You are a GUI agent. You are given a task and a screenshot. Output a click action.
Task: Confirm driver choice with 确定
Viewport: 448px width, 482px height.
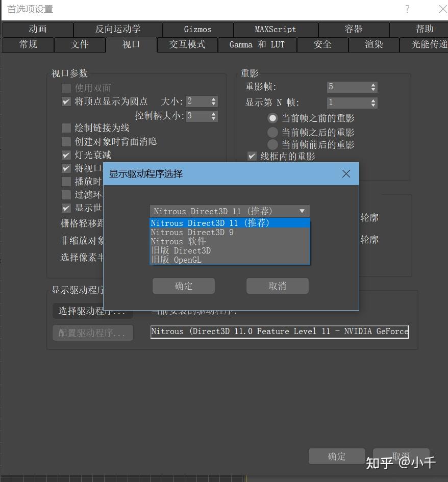(183, 286)
